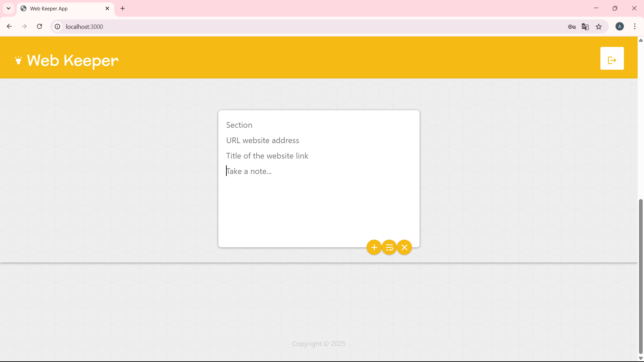The image size is (644, 362).
Task: Bookmark page with the star icon
Action: coord(599,27)
